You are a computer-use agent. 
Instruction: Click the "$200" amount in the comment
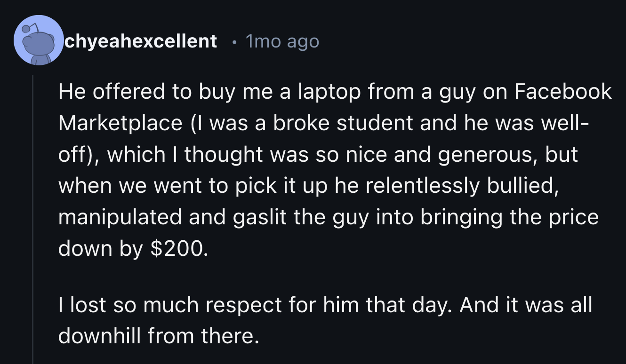point(178,248)
